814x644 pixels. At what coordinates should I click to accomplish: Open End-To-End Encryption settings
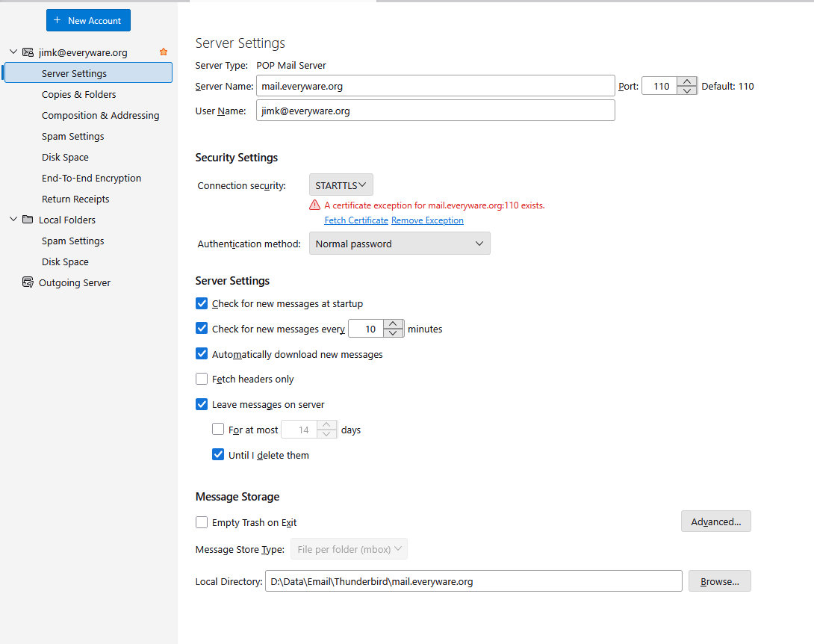point(91,178)
